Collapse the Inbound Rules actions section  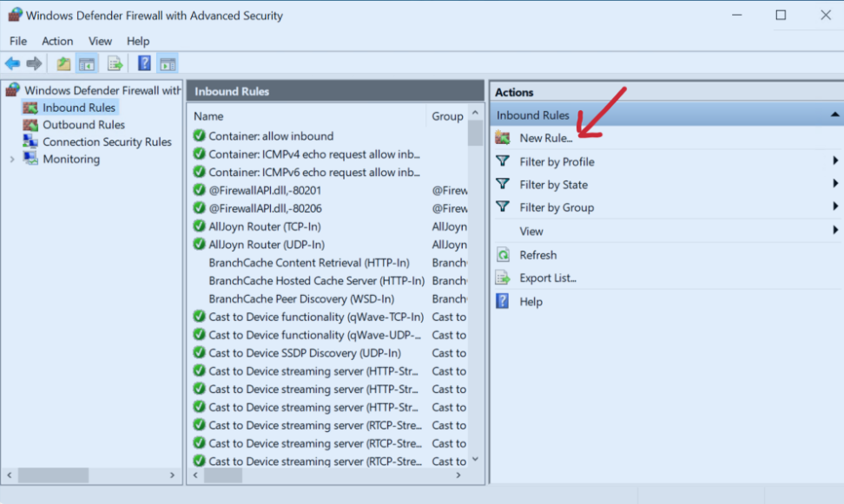point(834,115)
